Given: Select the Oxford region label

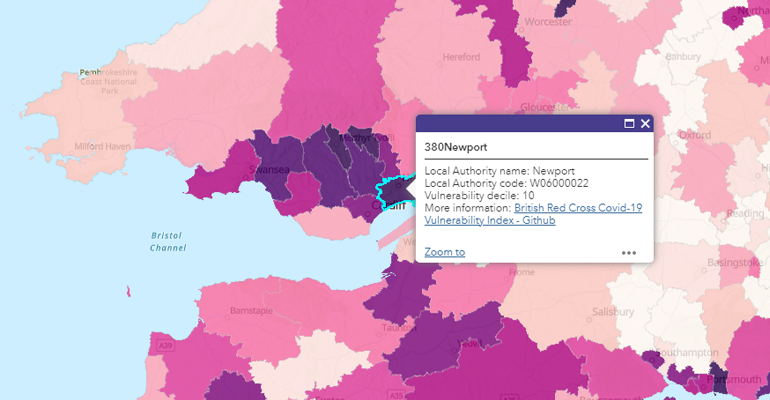Looking at the screenshot, I should (x=695, y=135).
